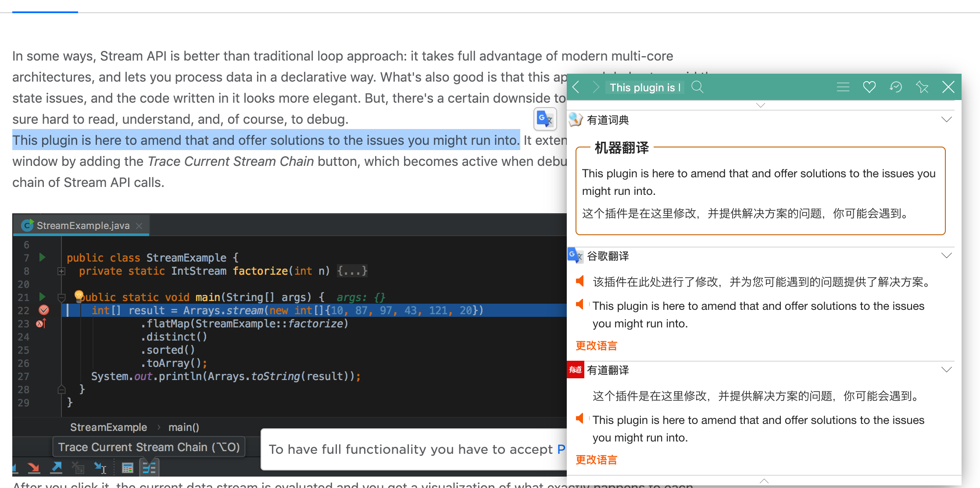Collapse the 有道翻译 section chevron
Viewport: 980px width, 488px height.
click(x=946, y=370)
